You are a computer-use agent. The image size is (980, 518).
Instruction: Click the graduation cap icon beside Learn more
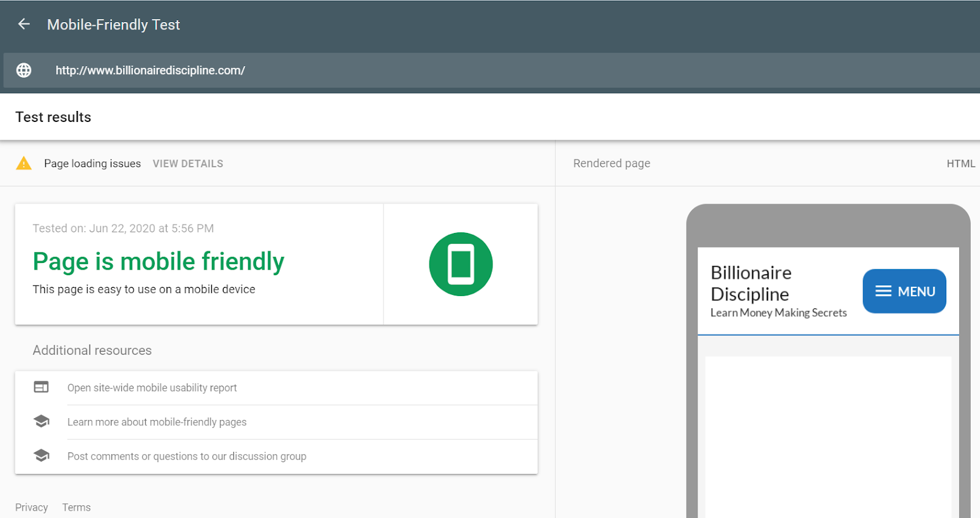[x=41, y=421]
